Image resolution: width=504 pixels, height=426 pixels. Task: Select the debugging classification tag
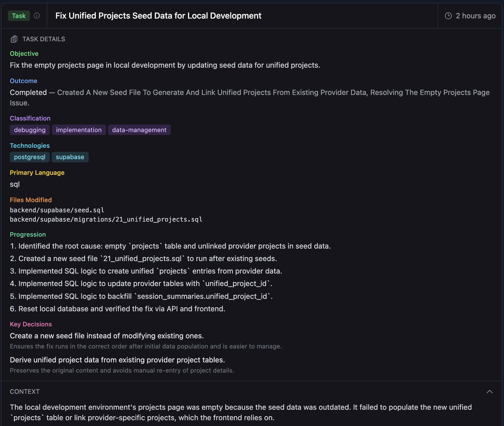tap(29, 130)
